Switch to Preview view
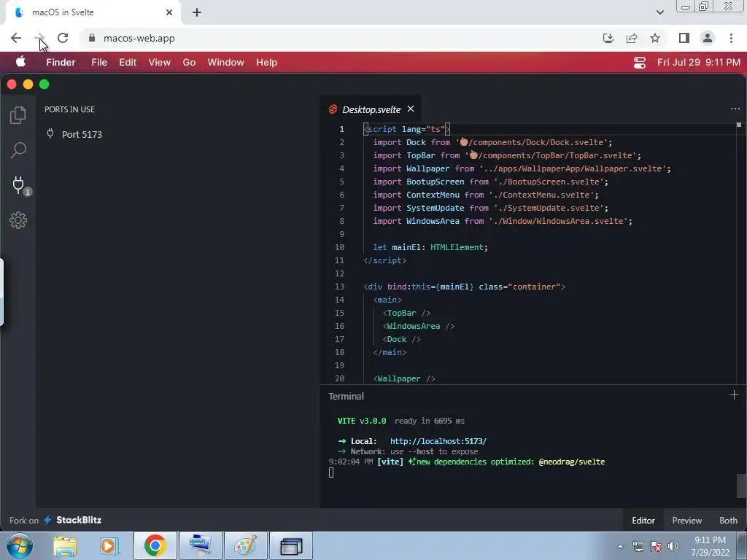This screenshot has height=560, width=747. [x=686, y=521]
